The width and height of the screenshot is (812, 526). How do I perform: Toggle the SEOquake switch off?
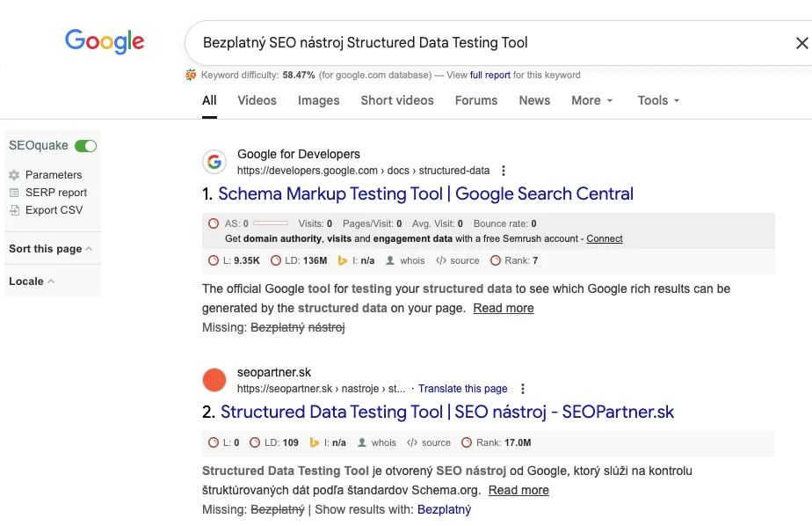(85, 146)
